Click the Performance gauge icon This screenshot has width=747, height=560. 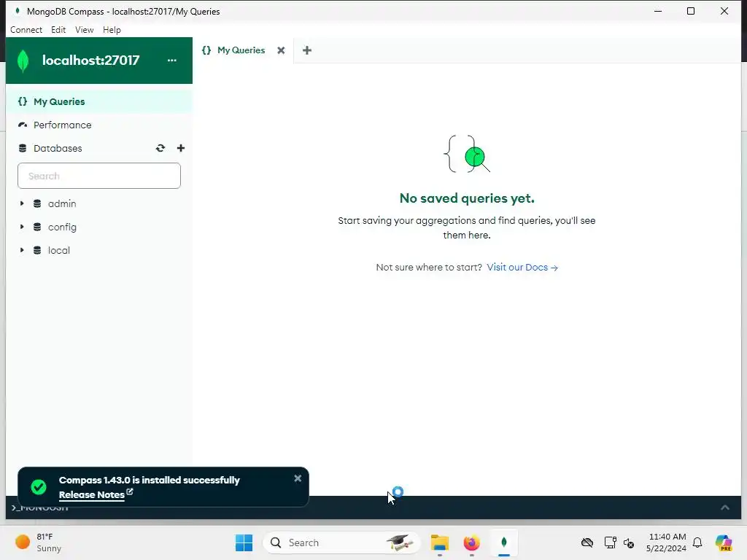pos(23,125)
